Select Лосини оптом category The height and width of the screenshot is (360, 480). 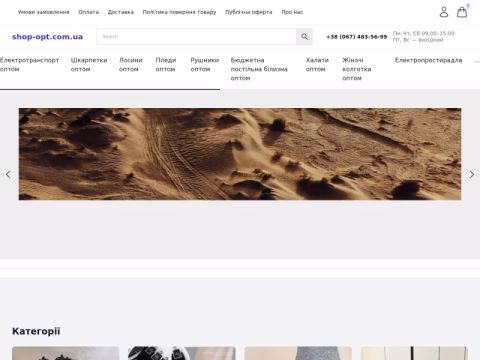coord(131,65)
